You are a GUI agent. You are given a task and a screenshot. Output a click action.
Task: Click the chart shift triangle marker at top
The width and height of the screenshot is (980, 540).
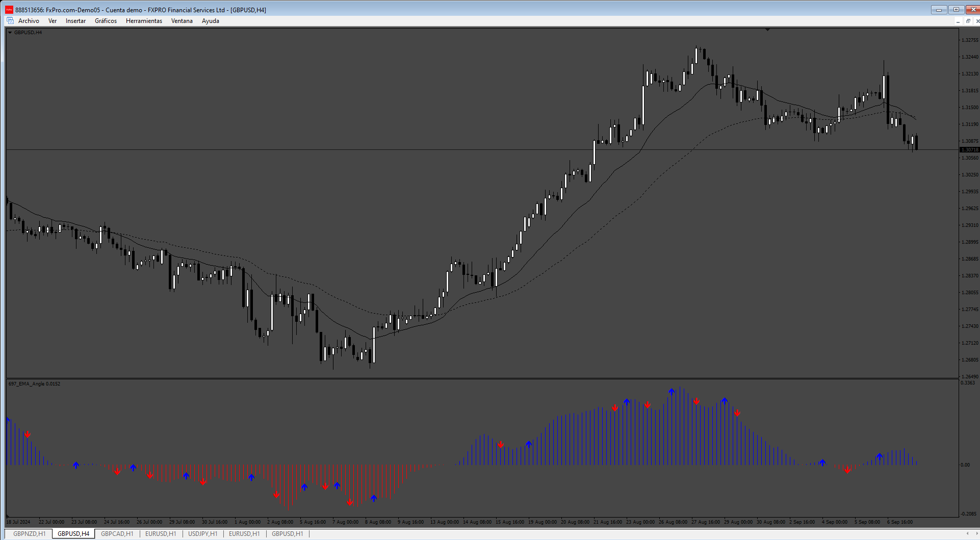(x=767, y=30)
